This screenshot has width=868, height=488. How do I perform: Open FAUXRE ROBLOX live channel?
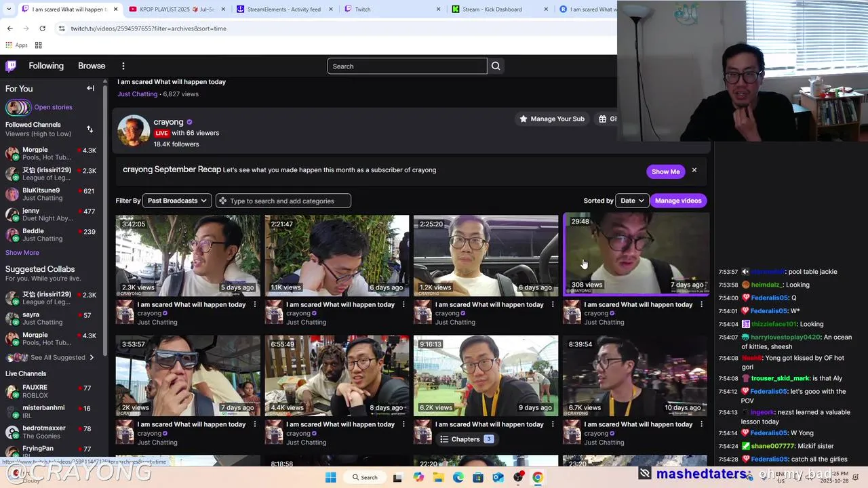coord(51,391)
